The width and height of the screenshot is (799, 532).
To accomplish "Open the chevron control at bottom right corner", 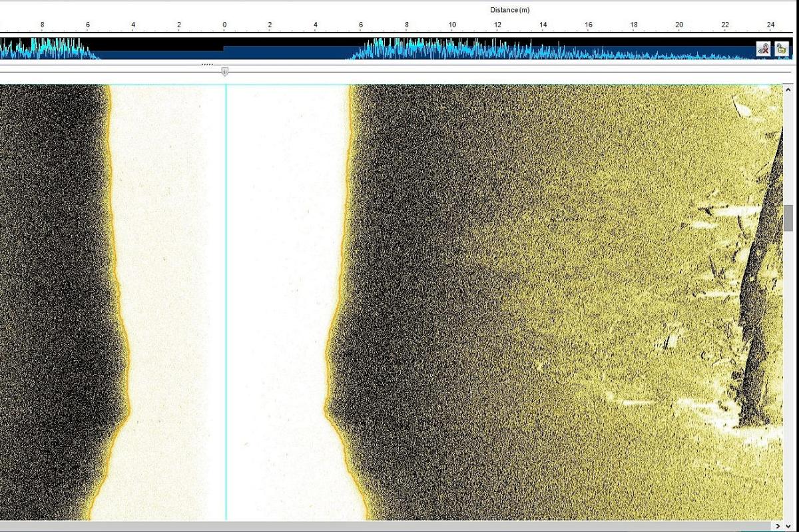I will click(788, 526).
